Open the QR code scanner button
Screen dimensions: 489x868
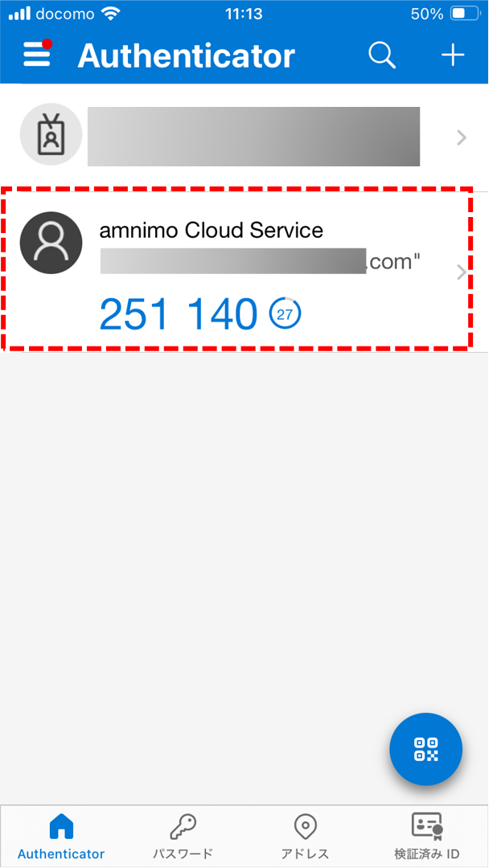[426, 749]
